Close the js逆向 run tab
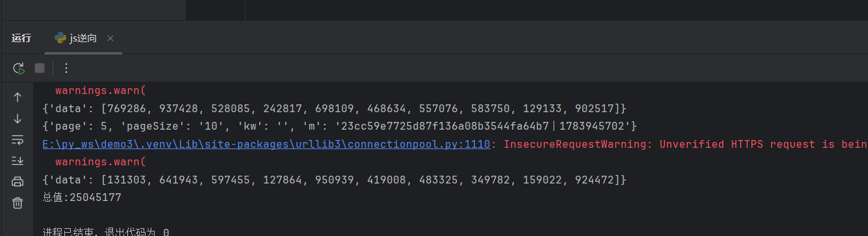This screenshot has height=236, width=868. [110, 38]
